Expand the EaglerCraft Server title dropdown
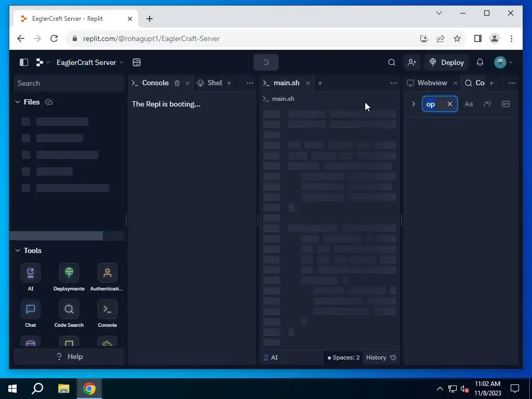The image size is (532, 399). [x=90, y=62]
